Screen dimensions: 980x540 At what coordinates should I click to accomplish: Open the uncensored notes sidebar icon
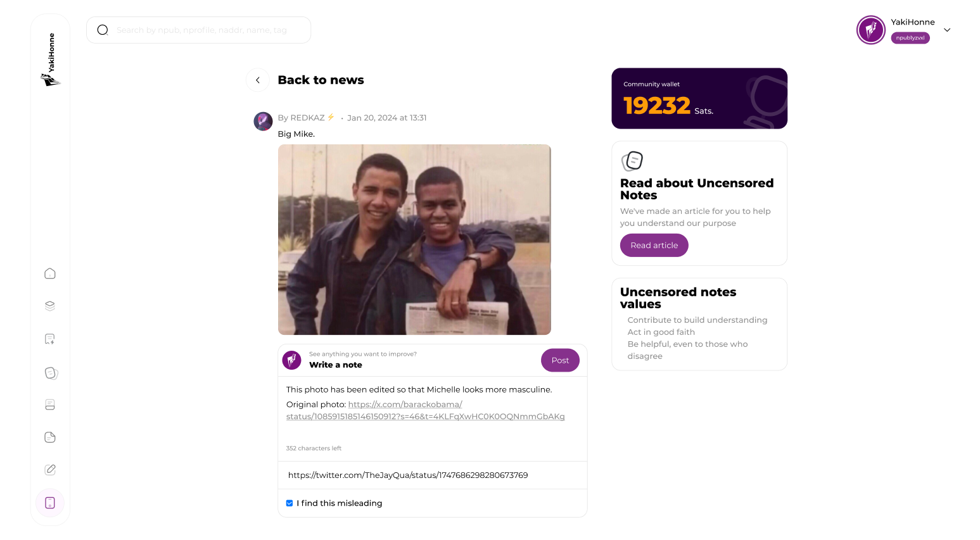coord(51,373)
